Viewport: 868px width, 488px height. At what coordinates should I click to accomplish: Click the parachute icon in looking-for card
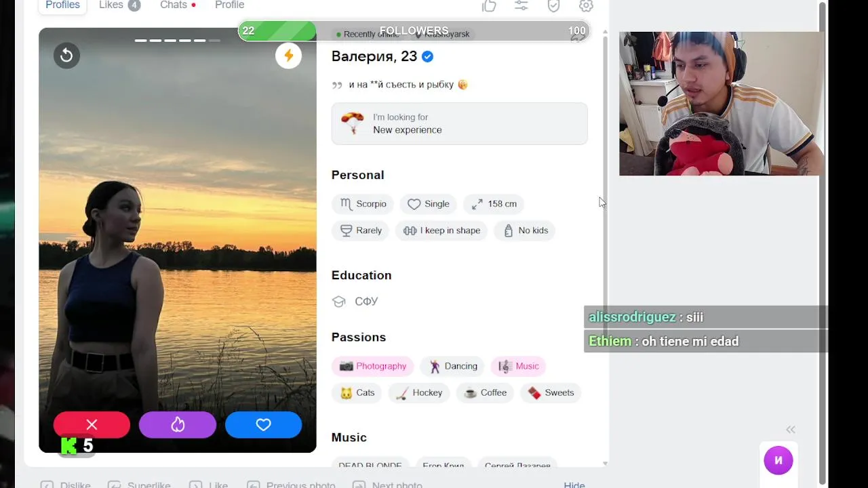coord(352,123)
